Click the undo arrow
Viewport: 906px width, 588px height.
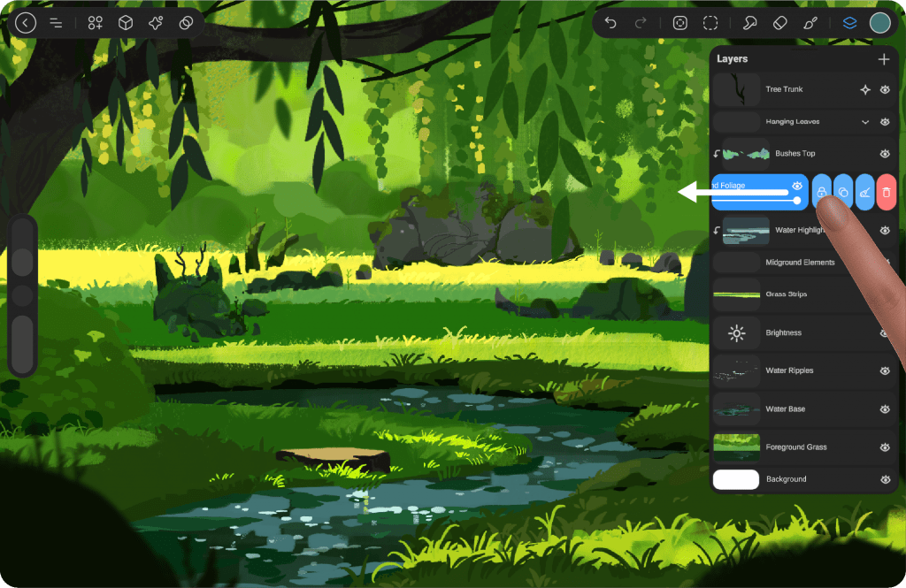(610, 24)
